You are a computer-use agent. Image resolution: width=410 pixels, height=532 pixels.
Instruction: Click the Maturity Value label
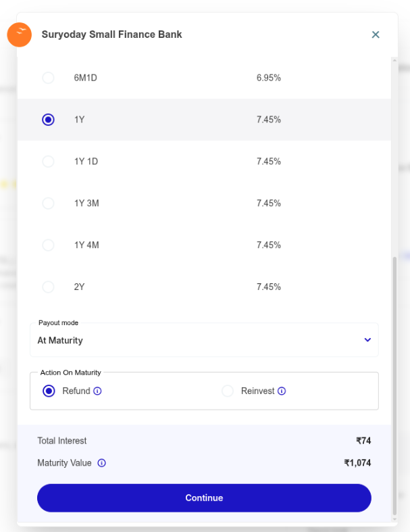click(64, 463)
